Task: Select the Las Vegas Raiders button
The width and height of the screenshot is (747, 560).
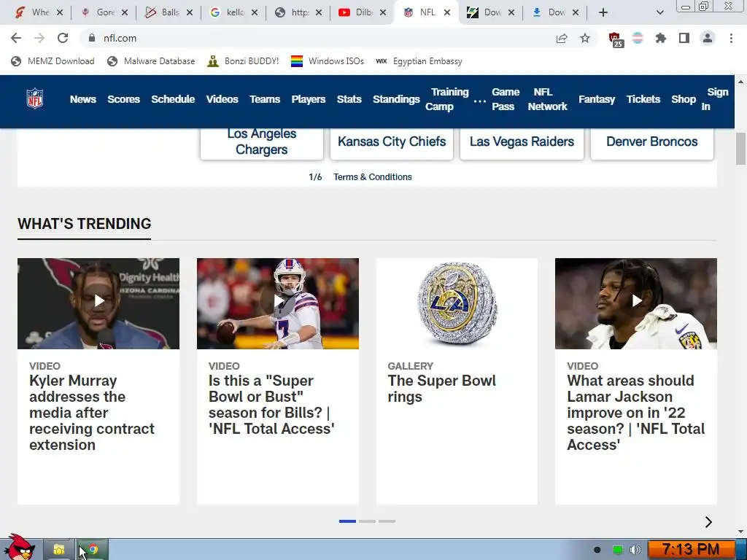Action: (522, 142)
